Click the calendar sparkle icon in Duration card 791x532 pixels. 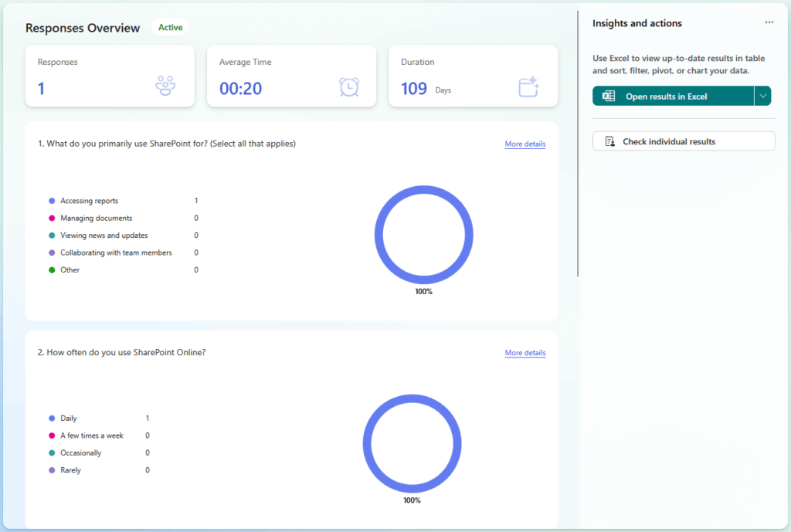(528, 86)
